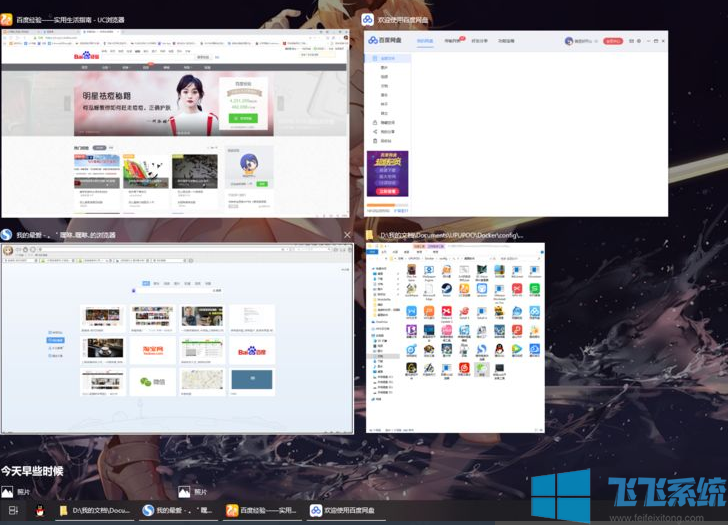
Task: Click the user avatar in Sogou browser toolbar
Action: (8, 251)
